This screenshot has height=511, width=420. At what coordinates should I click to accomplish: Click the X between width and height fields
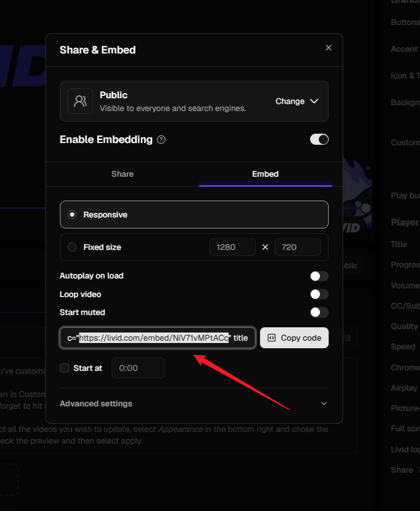[x=265, y=247]
